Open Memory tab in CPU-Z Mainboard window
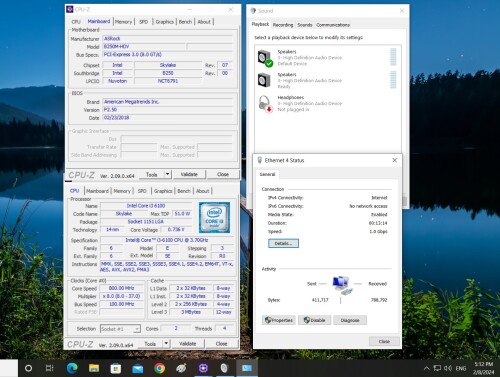Screen dimensions: 500x377 (123, 22)
